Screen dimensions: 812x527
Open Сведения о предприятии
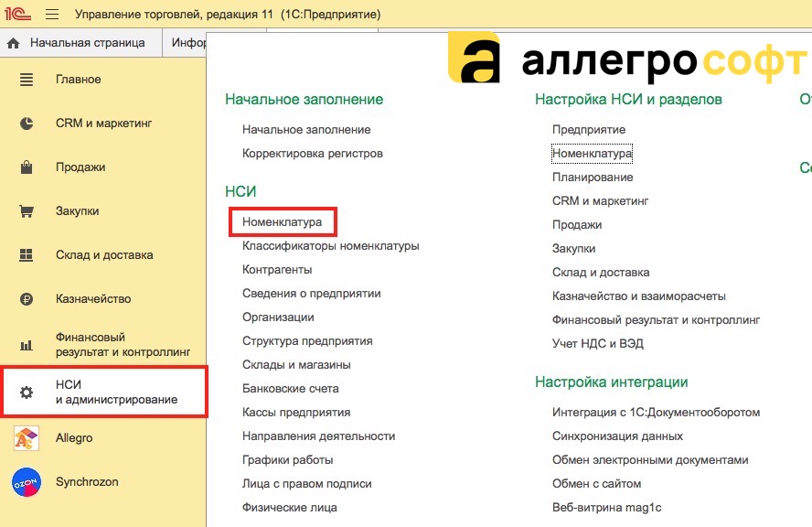point(311,294)
